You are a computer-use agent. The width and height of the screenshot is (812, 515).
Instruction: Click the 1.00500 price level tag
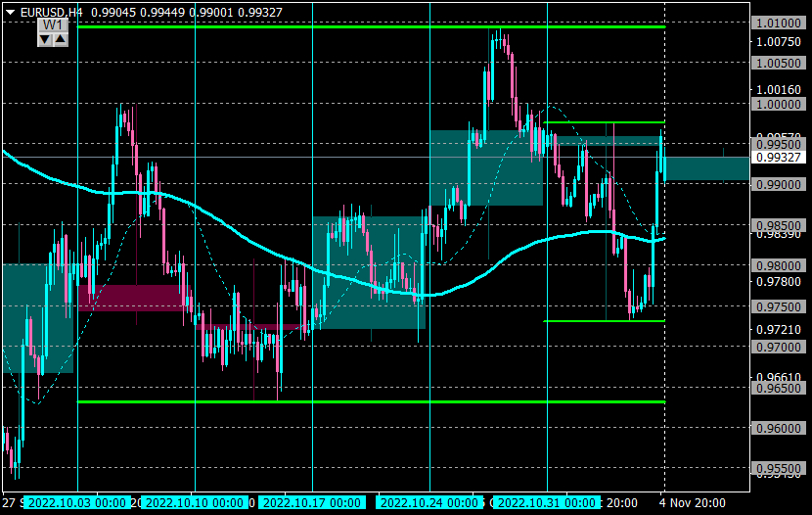[779, 64]
